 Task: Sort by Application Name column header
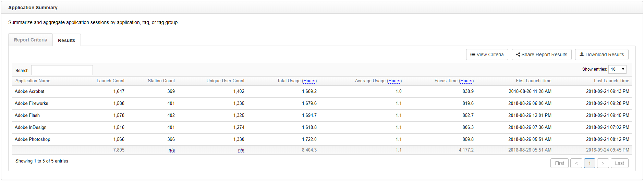tap(33, 81)
